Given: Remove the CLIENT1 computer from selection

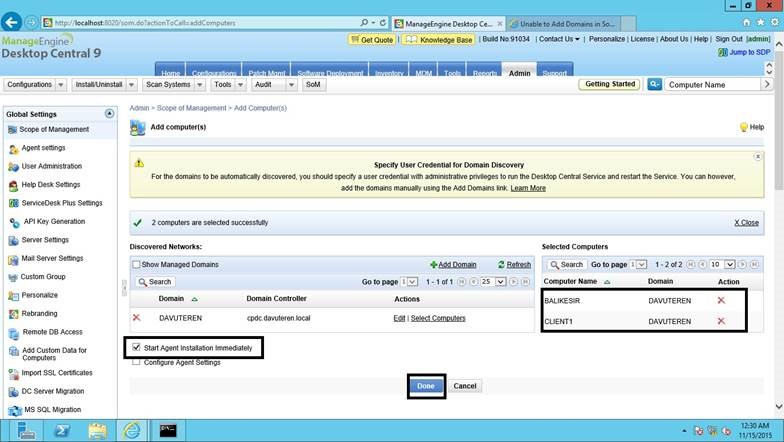Looking at the screenshot, I should [721, 320].
